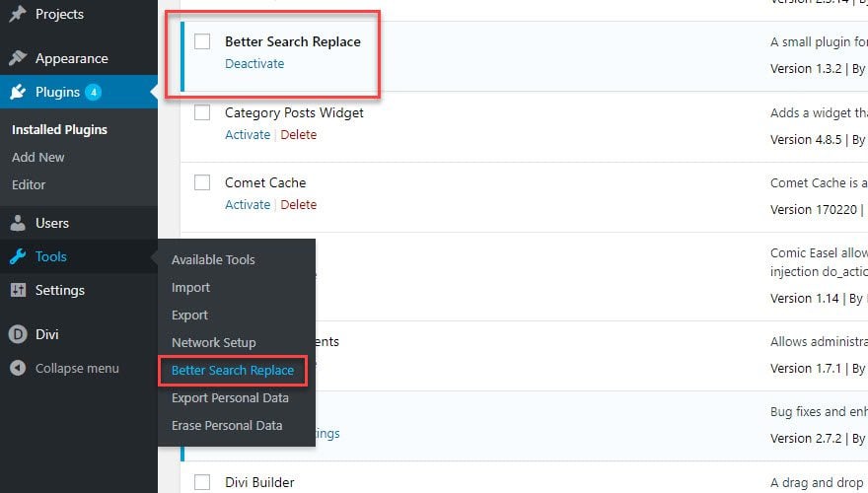Select Network Setup from the flyout menu
This screenshot has width=868, height=493.
tap(213, 343)
